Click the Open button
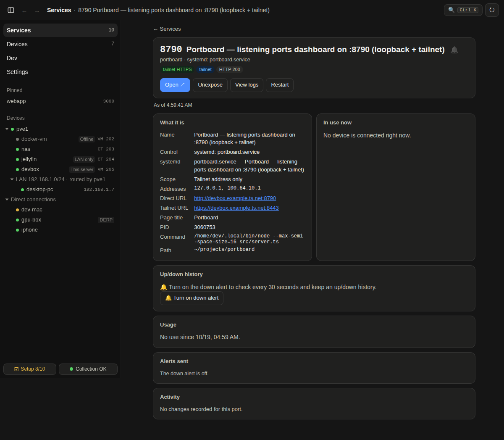504x440 pixels. [175, 85]
